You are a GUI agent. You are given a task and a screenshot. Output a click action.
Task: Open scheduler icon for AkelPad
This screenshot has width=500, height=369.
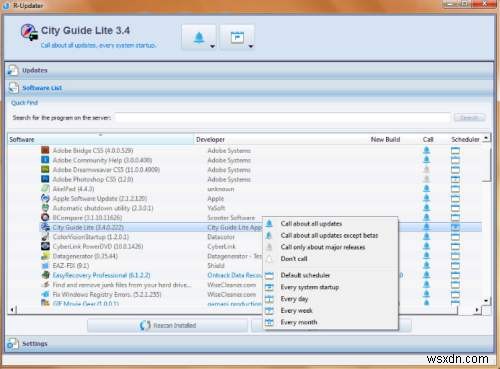455,189
